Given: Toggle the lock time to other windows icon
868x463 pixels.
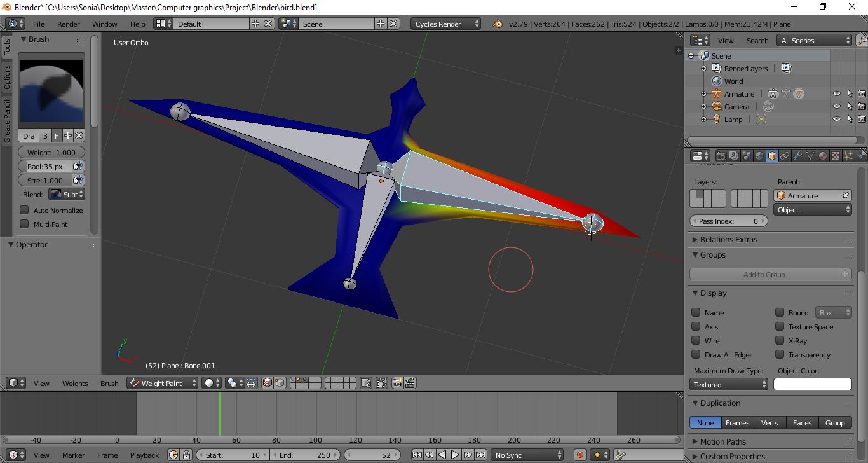Looking at the screenshot, I should coord(186,455).
